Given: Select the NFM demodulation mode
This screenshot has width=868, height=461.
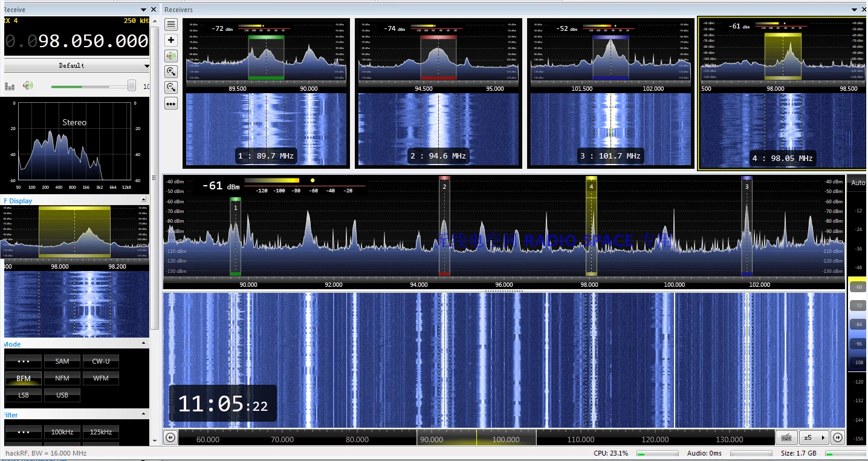Looking at the screenshot, I should 62,378.
